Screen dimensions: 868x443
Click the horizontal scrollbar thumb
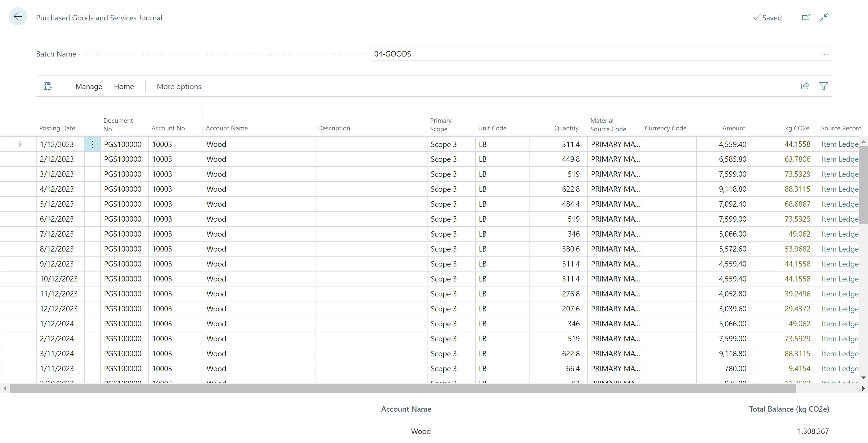(x=403, y=388)
